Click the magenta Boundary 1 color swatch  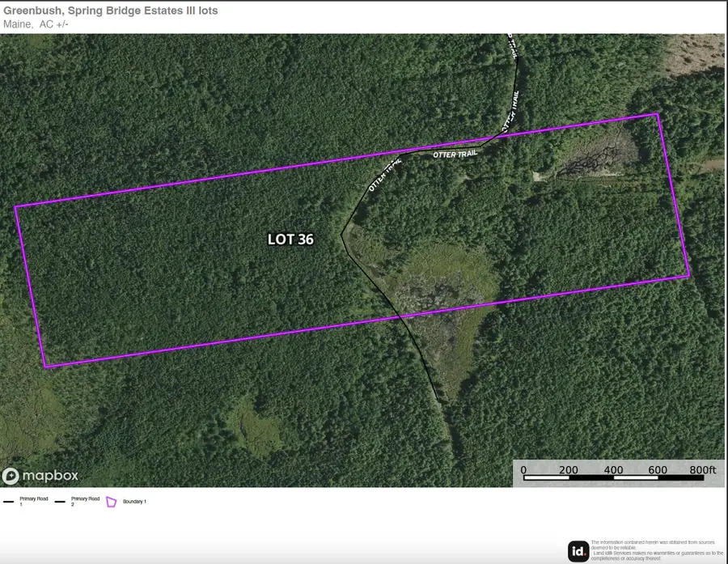point(111,500)
